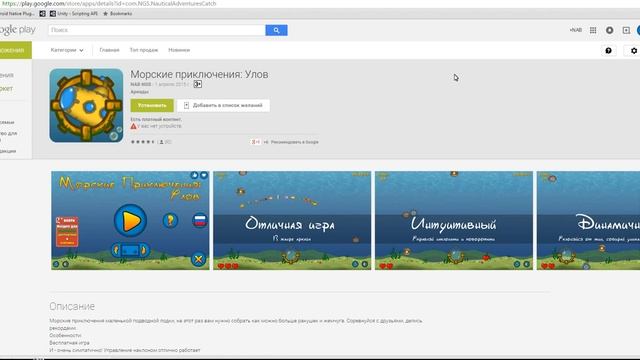Click the Google Play logo
This screenshot has height=360, width=640.
click(x=18, y=30)
